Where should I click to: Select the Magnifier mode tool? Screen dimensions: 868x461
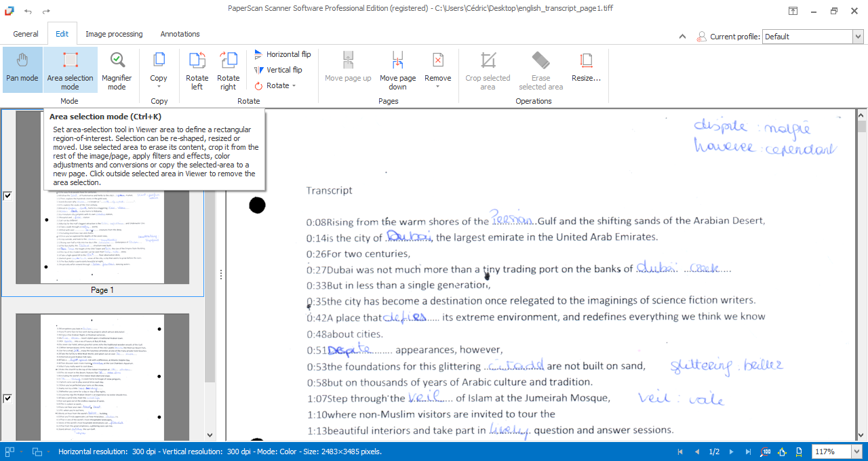(x=117, y=69)
